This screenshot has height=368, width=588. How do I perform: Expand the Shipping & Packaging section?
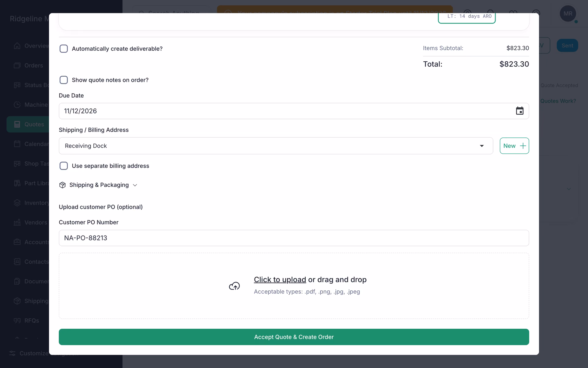(99, 185)
